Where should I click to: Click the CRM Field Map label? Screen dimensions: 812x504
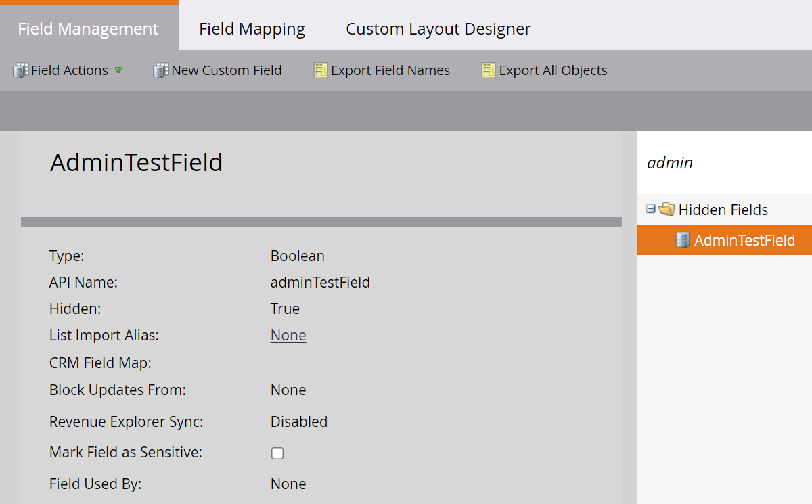[100, 363]
